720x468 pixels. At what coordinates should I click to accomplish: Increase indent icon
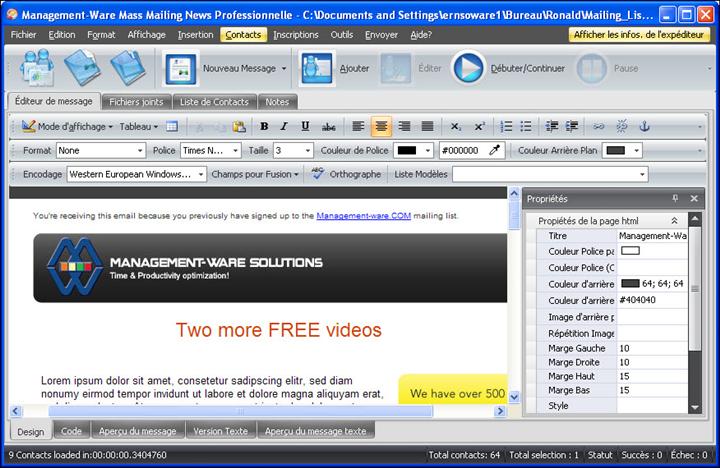click(572, 126)
